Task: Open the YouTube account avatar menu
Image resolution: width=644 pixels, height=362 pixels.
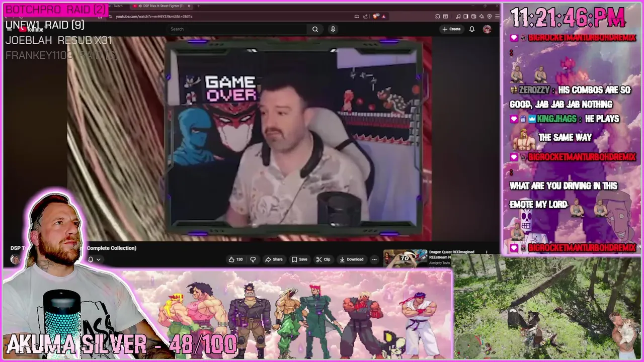Action: pos(487,29)
